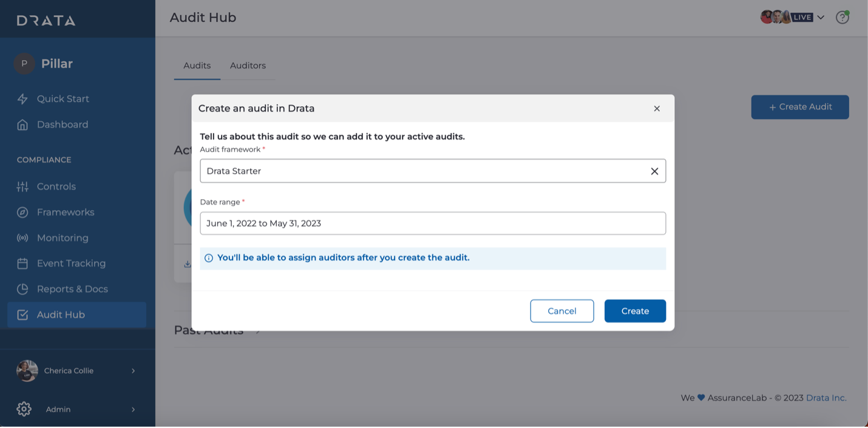Expand the Admin menu chevron
This screenshot has width=868, height=428.
(x=133, y=410)
